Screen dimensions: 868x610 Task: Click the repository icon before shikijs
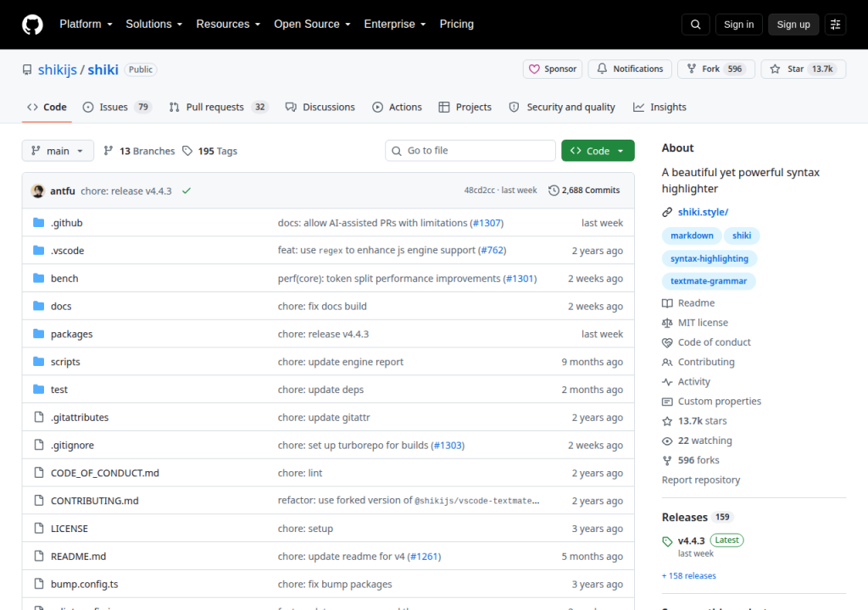click(x=27, y=69)
